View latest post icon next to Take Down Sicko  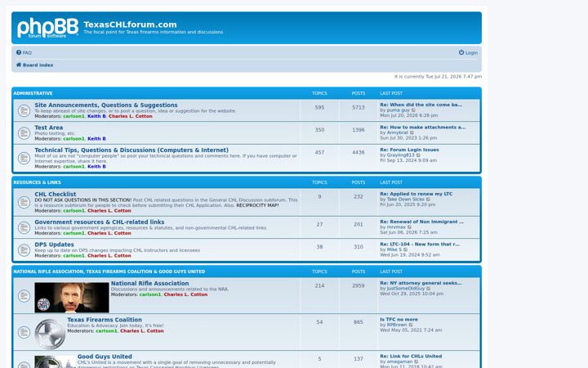pos(428,200)
